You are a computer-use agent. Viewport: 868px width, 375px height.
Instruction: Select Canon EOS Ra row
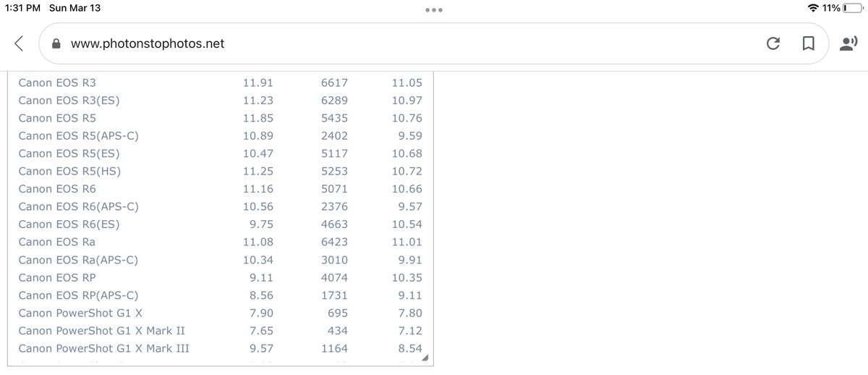pos(56,242)
